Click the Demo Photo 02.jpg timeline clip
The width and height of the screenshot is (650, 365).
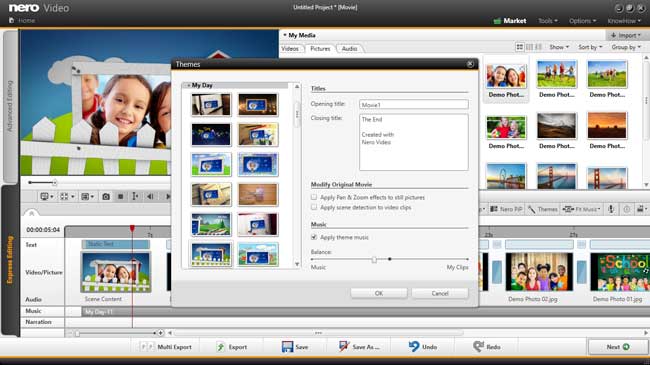[539, 272]
